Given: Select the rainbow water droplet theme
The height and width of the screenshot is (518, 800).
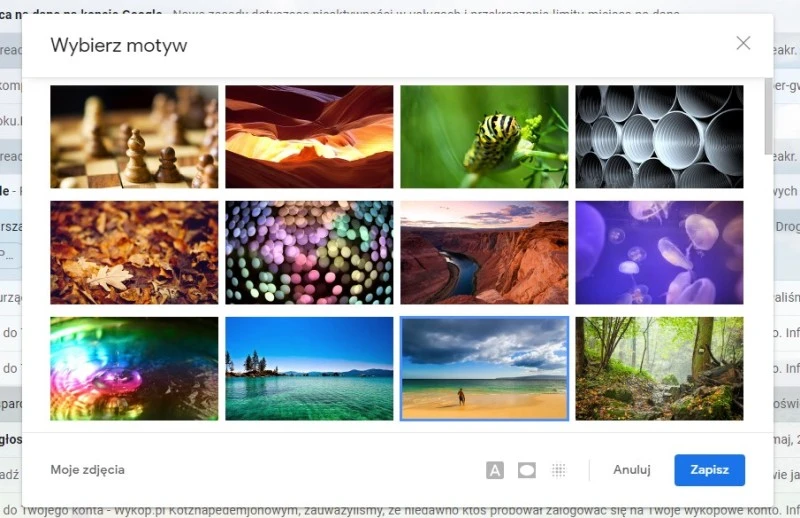Looking at the screenshot, I should pos(134,368).
